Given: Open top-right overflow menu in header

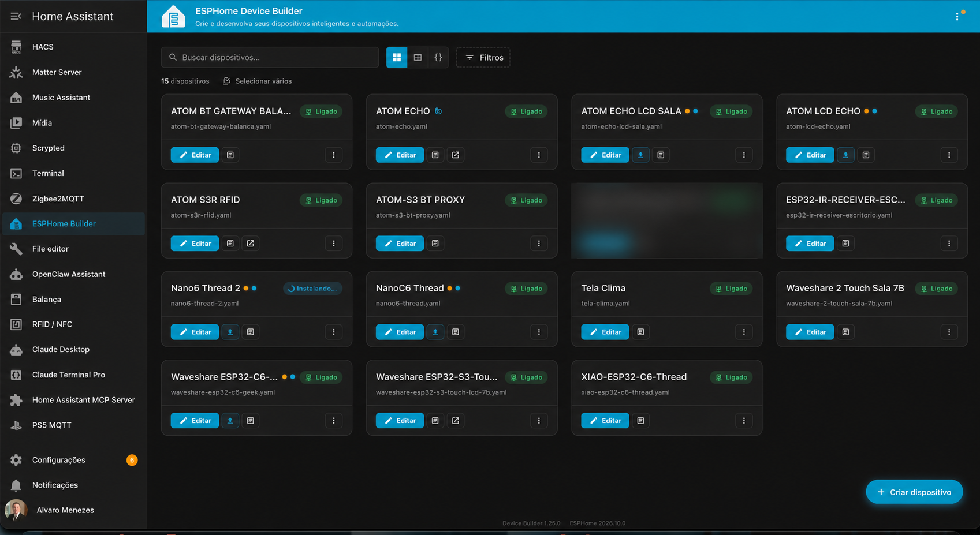Looking at the screenshot, I should [957, 16].
